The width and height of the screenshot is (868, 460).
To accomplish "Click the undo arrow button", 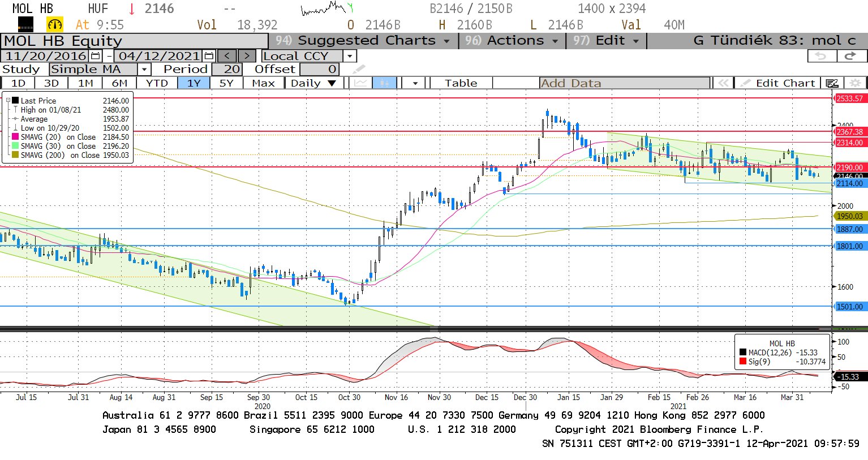I will coord(821,56).
